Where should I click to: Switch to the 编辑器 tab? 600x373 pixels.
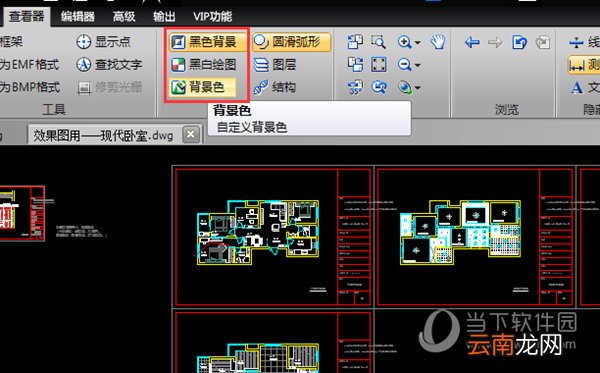tap(78, 16)
